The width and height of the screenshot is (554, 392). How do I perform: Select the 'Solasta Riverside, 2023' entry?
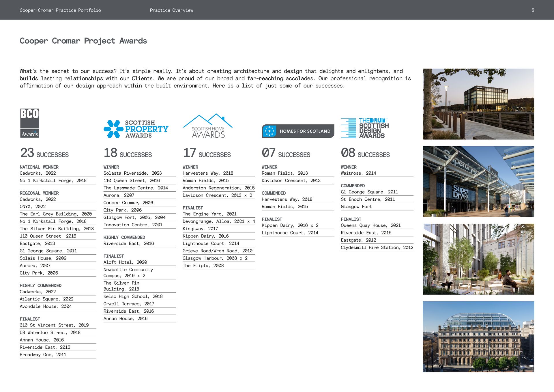[x=133, y=173]
